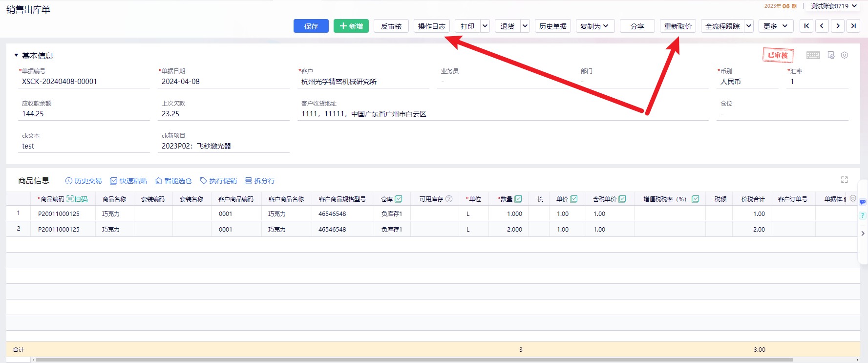Image resolution: width=868 pixels, height=363 pixels.
Task: Open account set 测试账套0719 dropdown
Action: [834, 6]
